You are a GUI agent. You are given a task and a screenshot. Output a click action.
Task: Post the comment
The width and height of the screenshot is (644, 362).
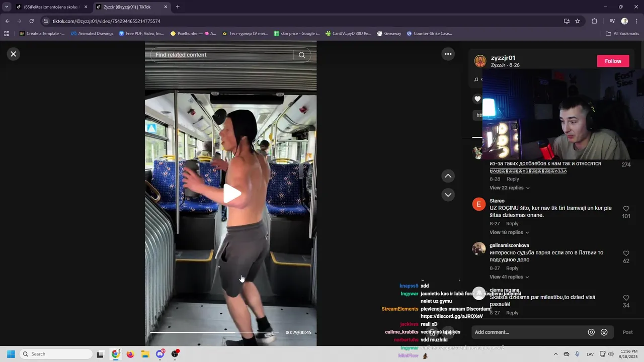pyautogui.click(x=627, y=332)
